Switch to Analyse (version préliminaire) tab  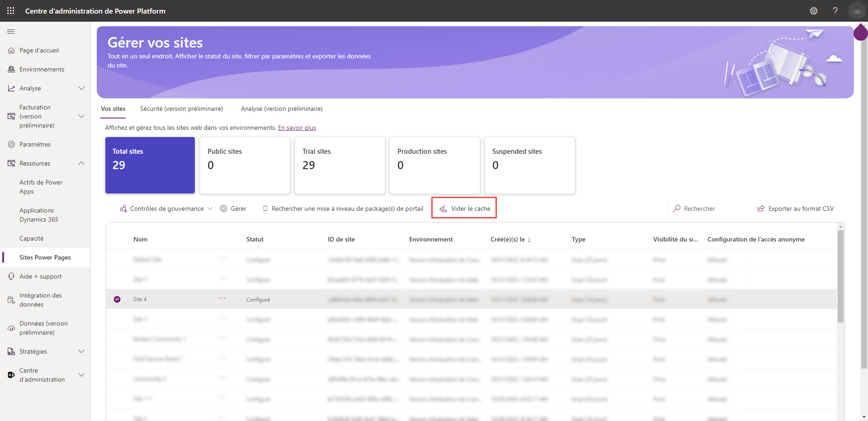pyautogui.click(x=282, y=109)
